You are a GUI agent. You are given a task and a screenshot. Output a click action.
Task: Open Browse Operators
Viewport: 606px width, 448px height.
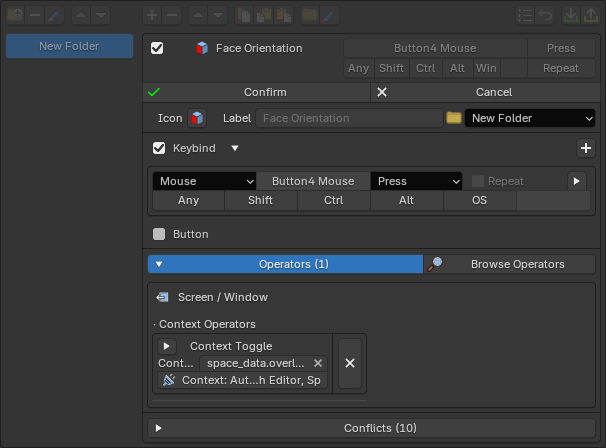(x=509, y=264)
